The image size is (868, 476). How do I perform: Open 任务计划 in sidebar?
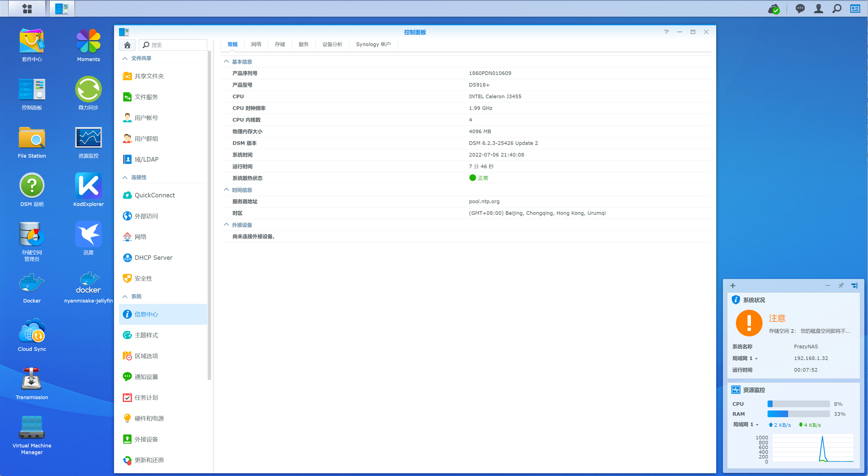(x=163, y=398)
